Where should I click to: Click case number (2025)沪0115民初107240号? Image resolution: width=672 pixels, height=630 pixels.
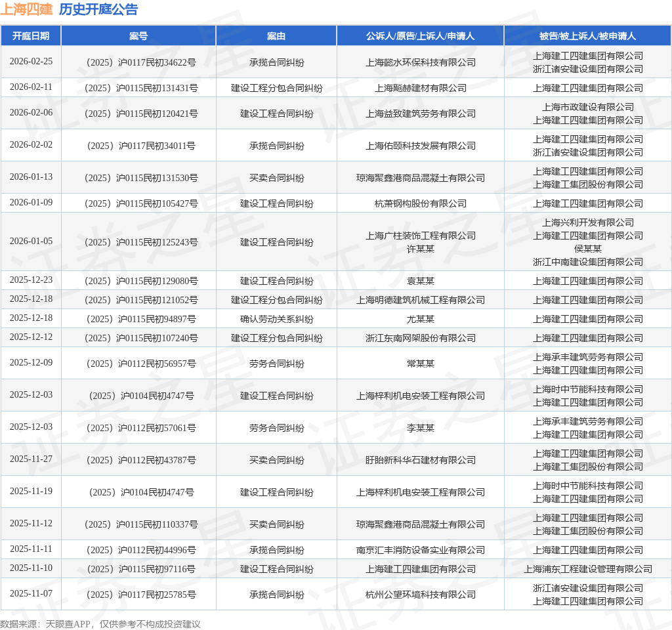click(141, 338)
